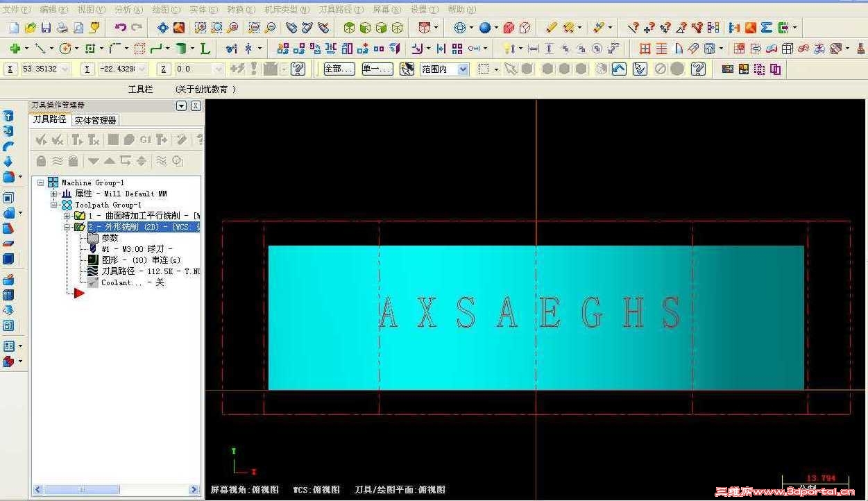This screenshot has height=501, width=868.
Task: Close the 刀具操作管理器 panel
Action: (x=196, y=105)
